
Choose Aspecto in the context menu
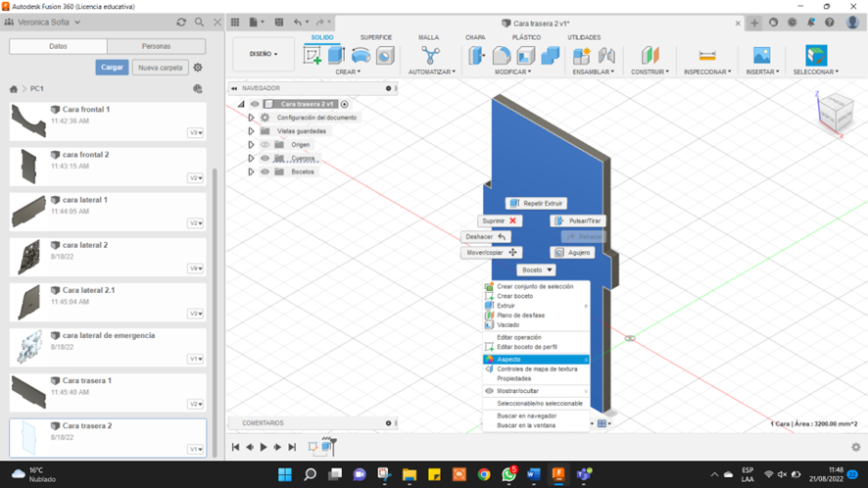536,360
